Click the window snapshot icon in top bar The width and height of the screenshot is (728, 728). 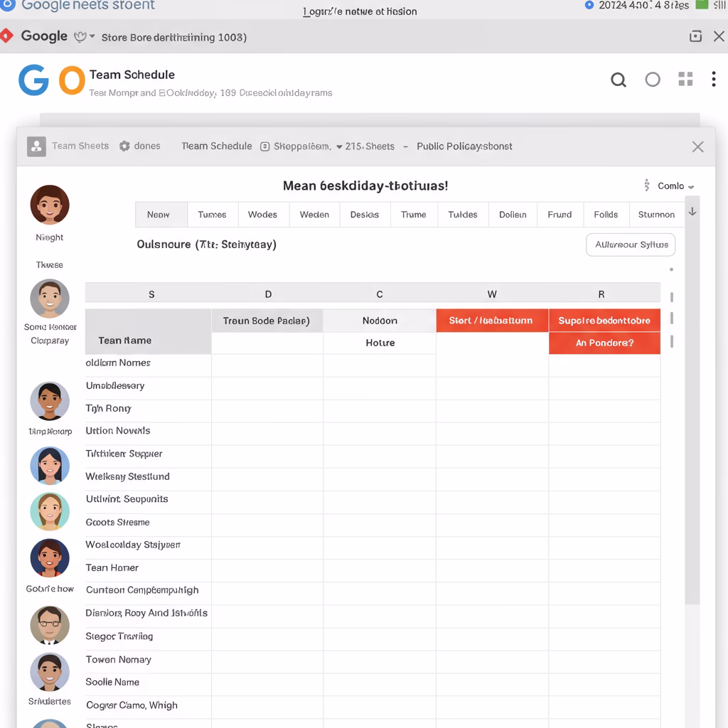pos(695,36)
